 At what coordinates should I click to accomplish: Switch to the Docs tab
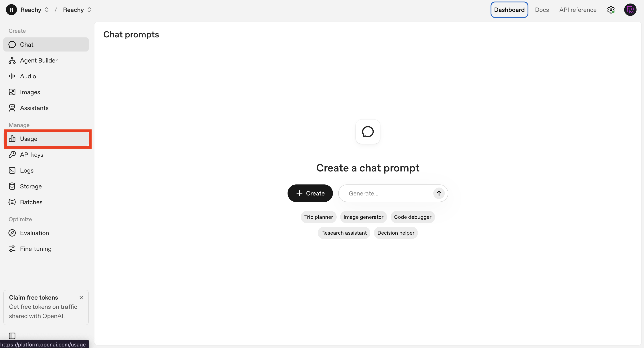pos(542,10)
